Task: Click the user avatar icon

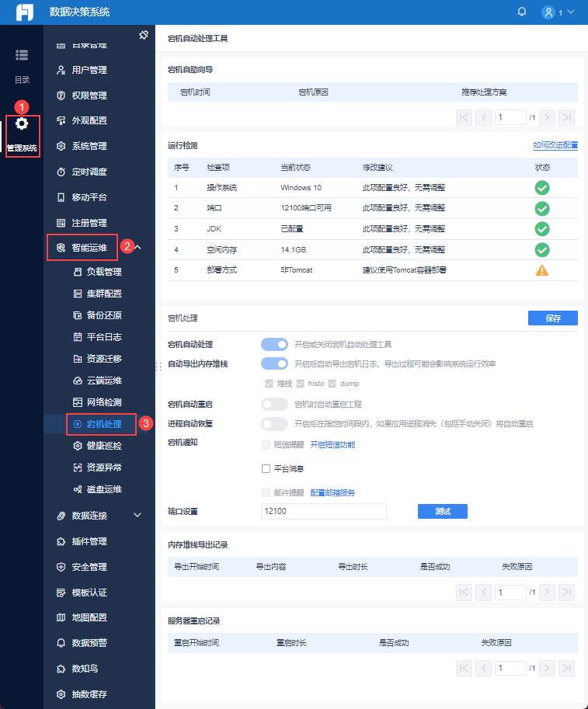Action: tap(548, 12)
